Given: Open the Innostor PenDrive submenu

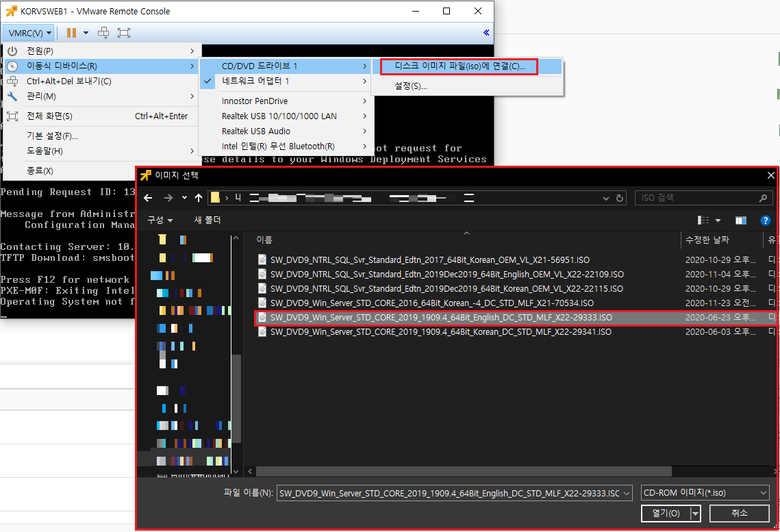Looking at the screenshot, I should pos(285,101).
